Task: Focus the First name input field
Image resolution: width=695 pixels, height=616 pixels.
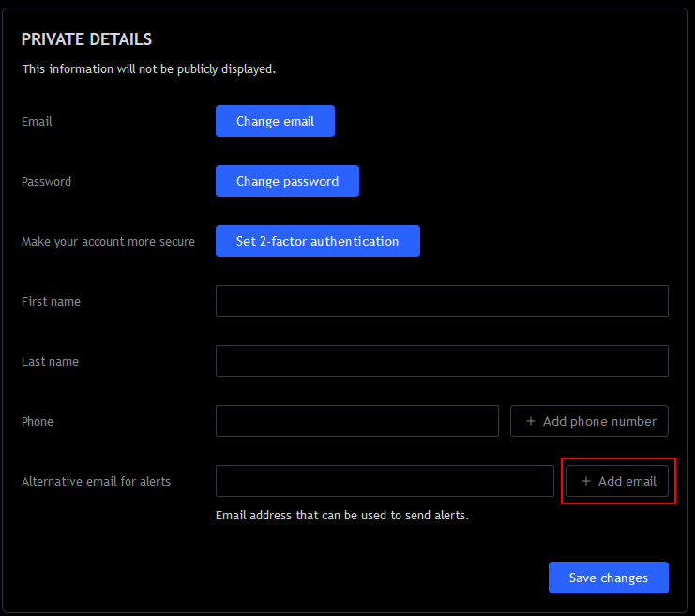Action: click(x=442, y=301)
